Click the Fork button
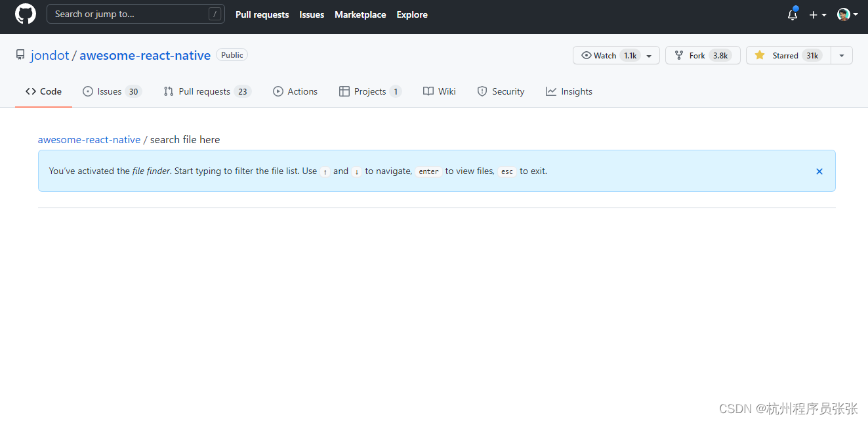Image resolution: width=868 pixels, height=421 pixels. pyautogui.click(x=703, y=55)
